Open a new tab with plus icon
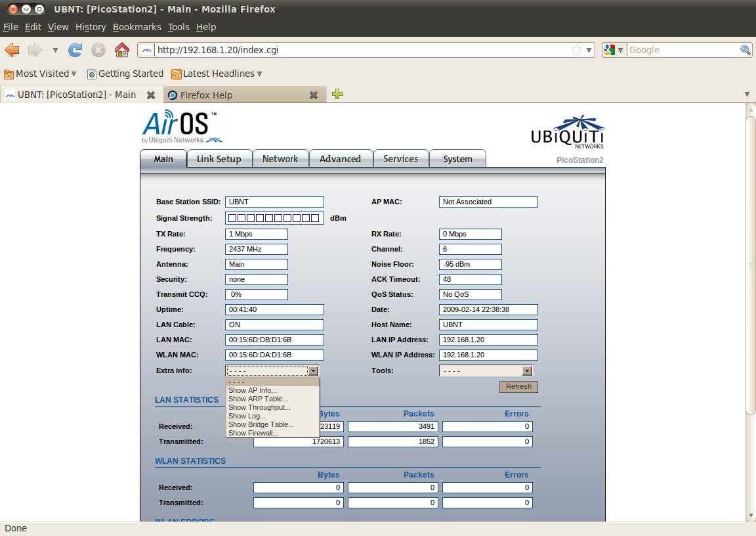 coord(337,95)
